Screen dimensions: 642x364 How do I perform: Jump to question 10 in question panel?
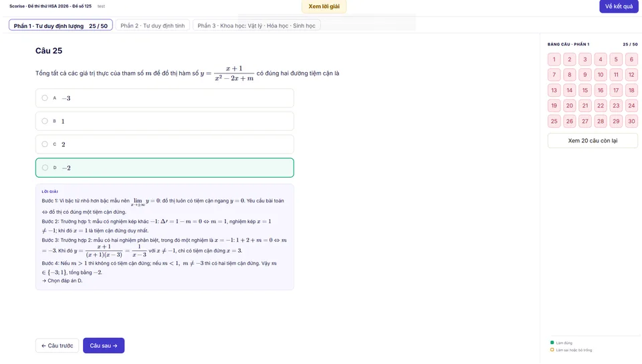[x=601, y=74]
